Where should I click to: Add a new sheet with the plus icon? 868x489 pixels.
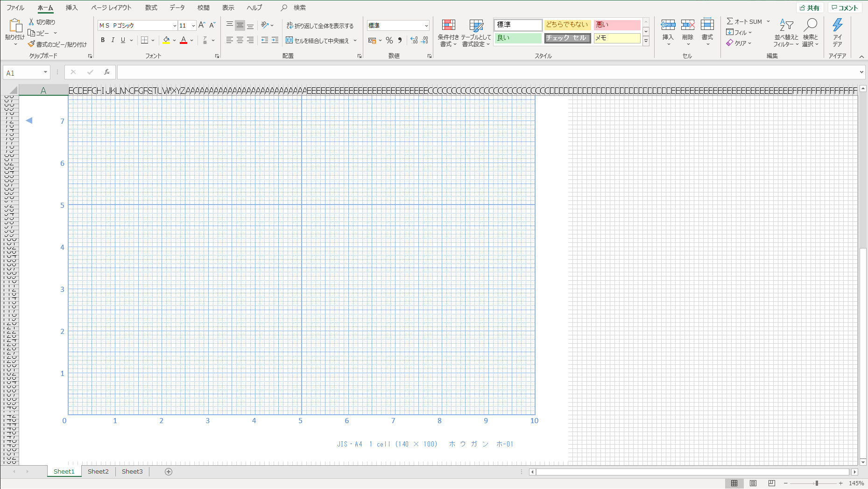click(x=169, y=472)
